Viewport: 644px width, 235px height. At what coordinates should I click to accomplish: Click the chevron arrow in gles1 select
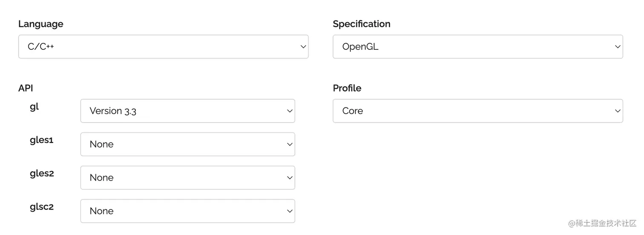[290, 144]
